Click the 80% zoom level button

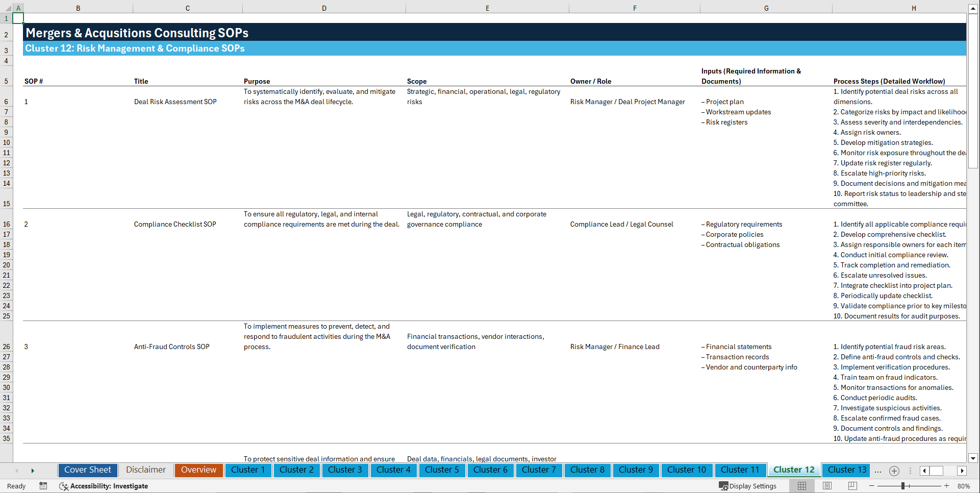pyautogui.click(x=965, y=486)
